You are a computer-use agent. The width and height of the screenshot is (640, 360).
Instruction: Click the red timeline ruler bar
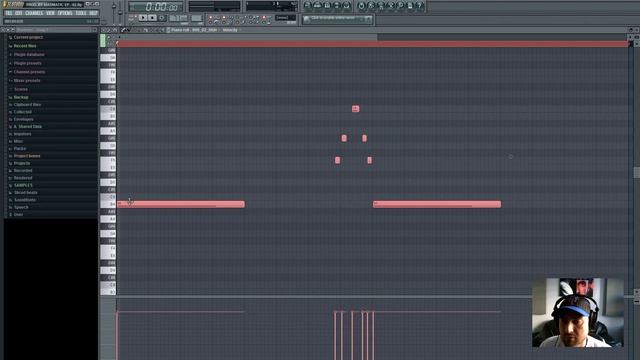click(373, 44)
